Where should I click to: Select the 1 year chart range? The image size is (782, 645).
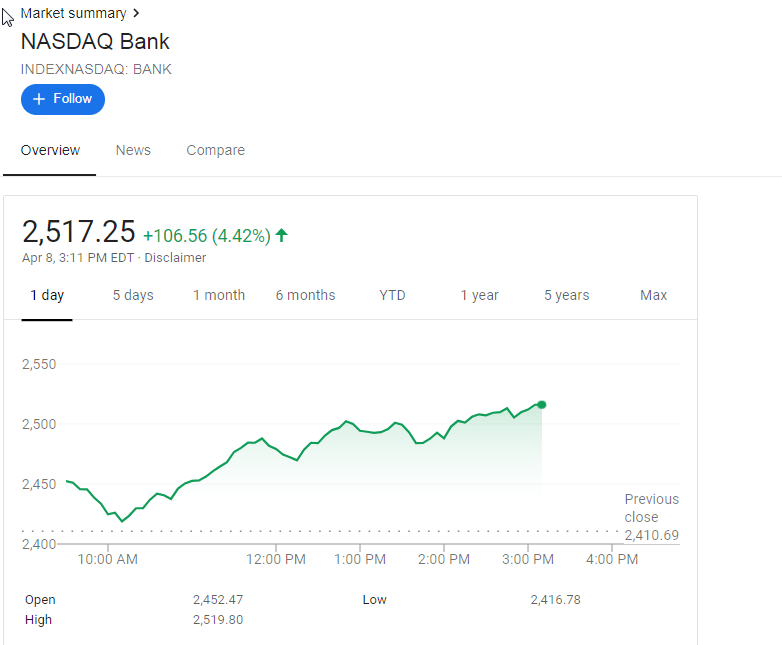click(x=479, y=295)
